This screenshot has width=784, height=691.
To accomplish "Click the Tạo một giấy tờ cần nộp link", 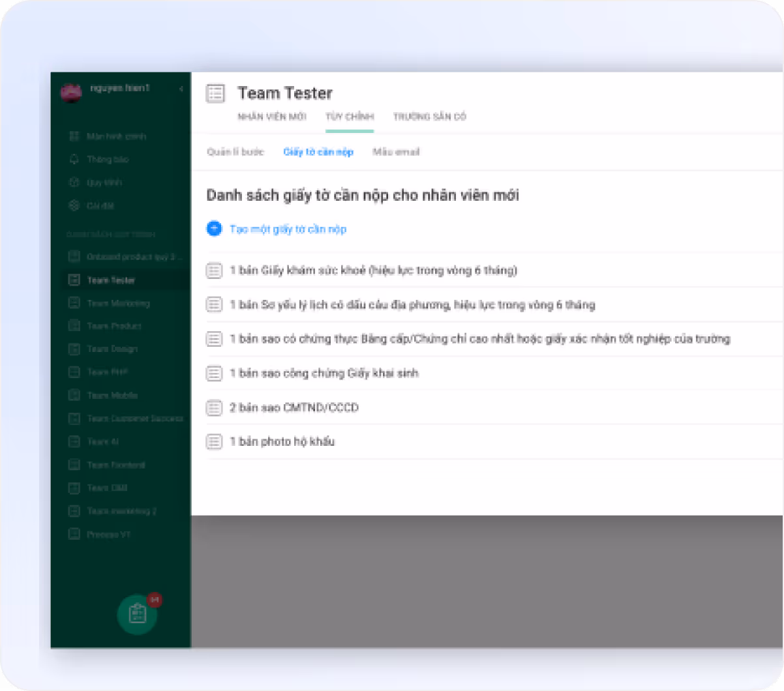I will (x=288, y=229).
